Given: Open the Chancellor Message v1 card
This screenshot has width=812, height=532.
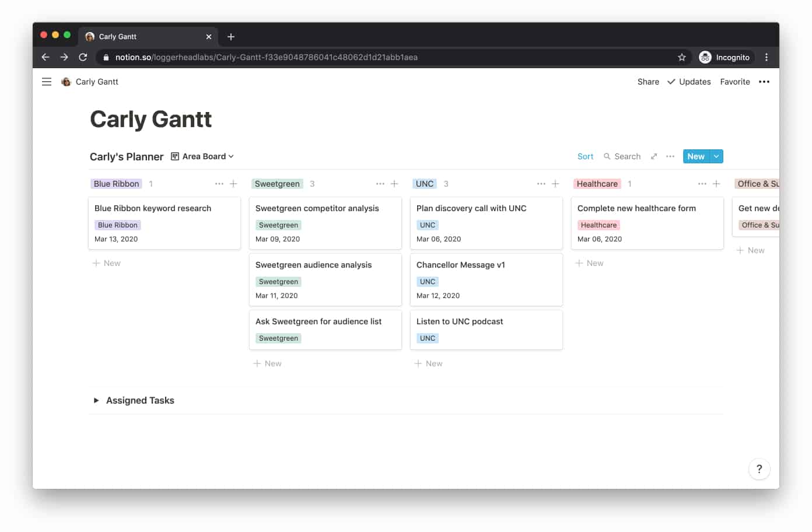Looking at the screenshot, I should pyautogui.click(x=486, y=279).
